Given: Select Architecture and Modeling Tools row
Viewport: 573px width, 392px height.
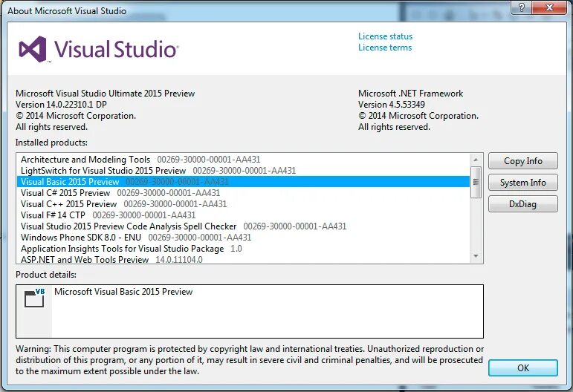Looking at the screenshot, I should (x=243, y=160).
